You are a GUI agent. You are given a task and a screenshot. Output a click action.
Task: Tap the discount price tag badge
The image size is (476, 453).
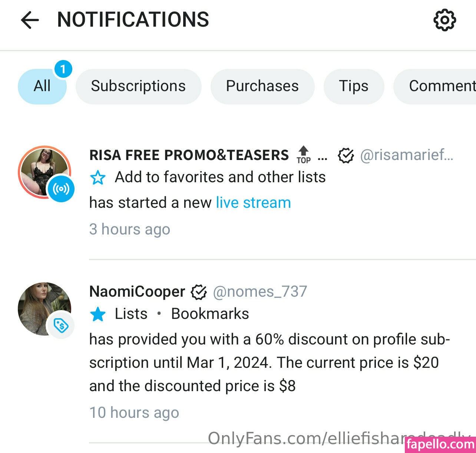(61, 326)
